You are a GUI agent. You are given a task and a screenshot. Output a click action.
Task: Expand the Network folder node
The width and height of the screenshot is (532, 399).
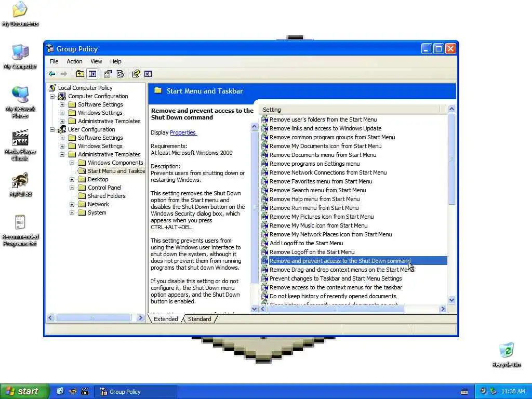72,204
